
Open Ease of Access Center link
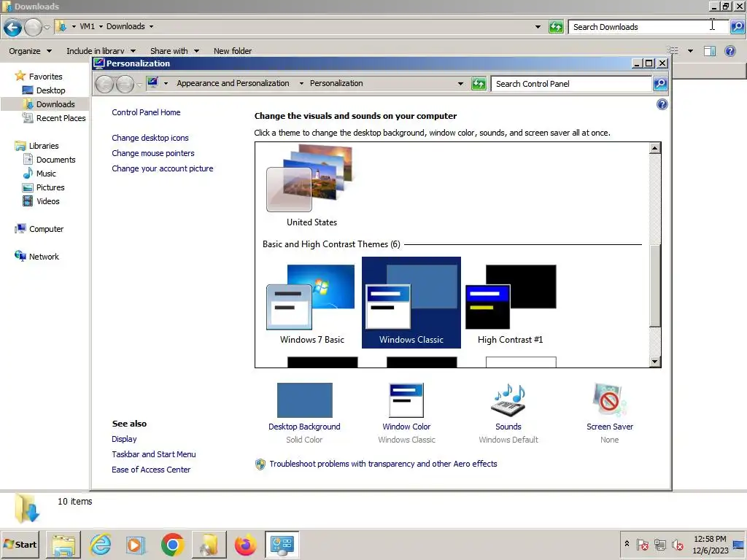151,470
